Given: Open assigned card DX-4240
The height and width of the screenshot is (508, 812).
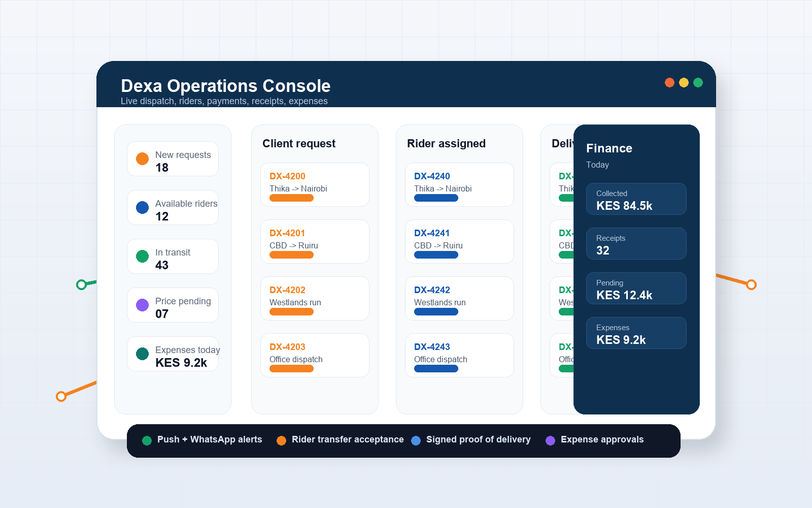Looking at the screenshot, I should tap(459, 184).
